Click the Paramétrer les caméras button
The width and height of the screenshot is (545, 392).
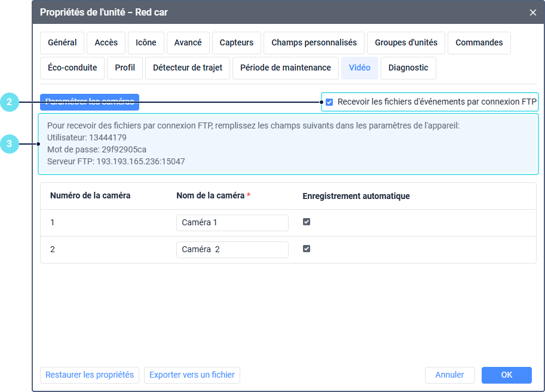[x=90, y=102]
